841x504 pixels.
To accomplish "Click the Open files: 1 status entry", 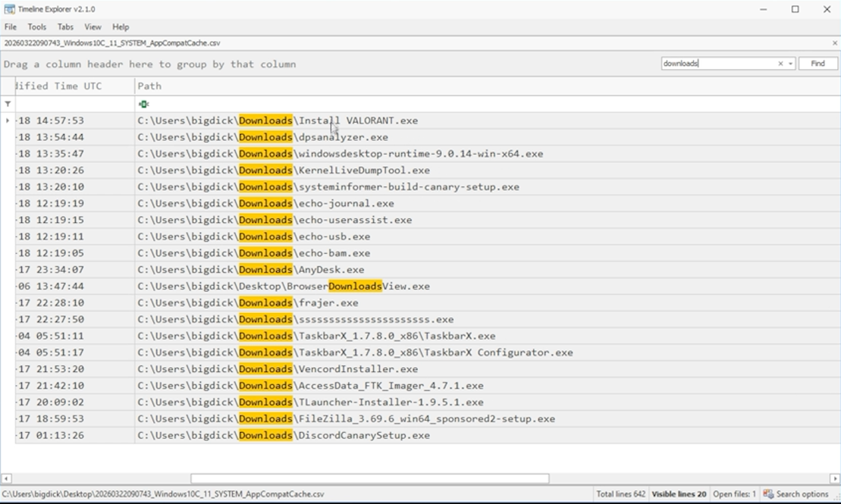I will [734, 494].
